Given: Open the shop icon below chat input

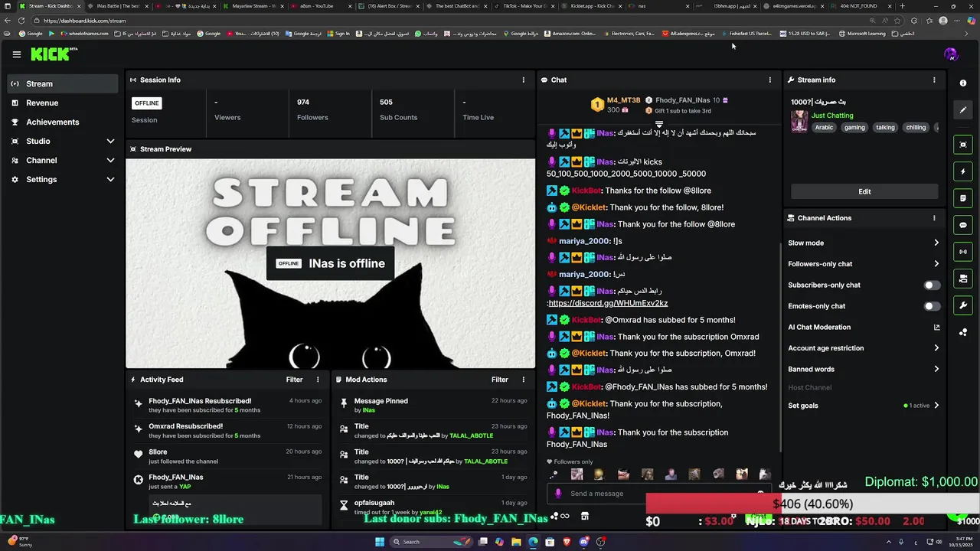Looking at the screenshot, I should pos(585,517).
